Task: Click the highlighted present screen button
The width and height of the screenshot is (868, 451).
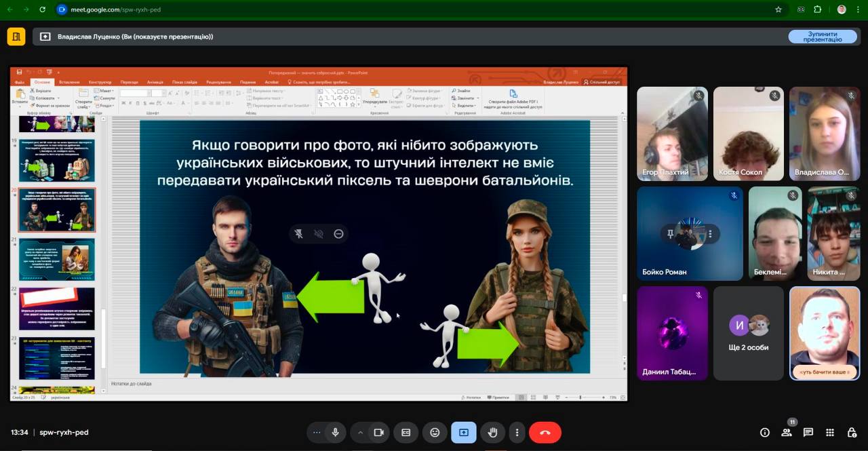Action: pyautogui.click(x=464, y=432)
